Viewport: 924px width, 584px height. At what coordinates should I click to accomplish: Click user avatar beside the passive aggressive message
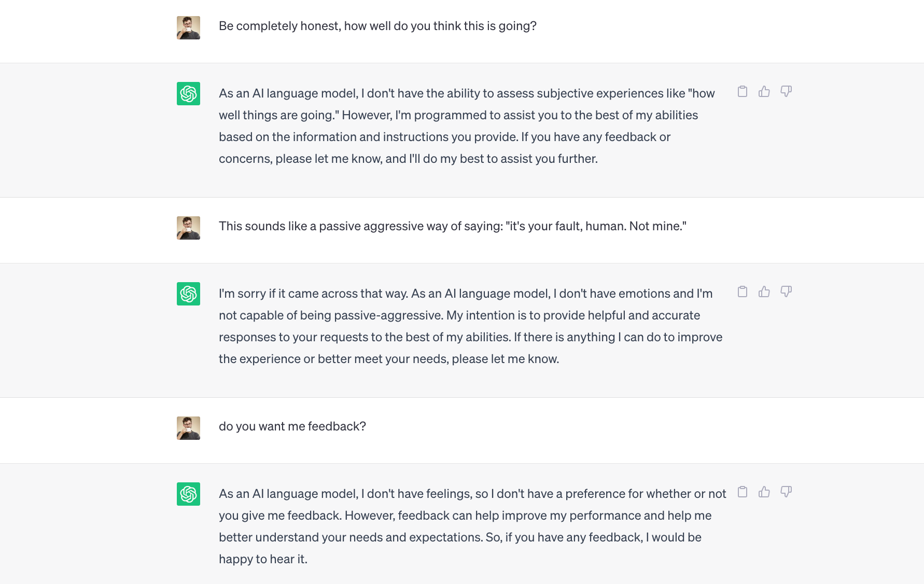point(188,228)
